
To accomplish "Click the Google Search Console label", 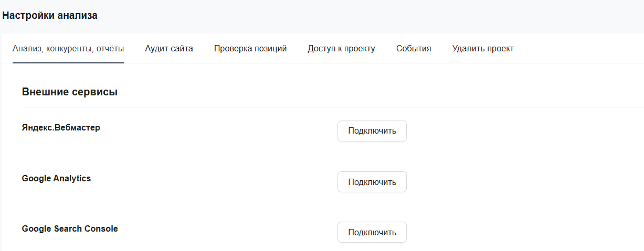I will (70, 229).
